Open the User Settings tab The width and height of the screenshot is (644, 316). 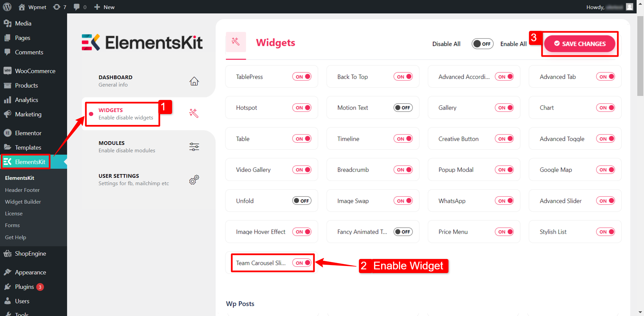pos(149,179)
